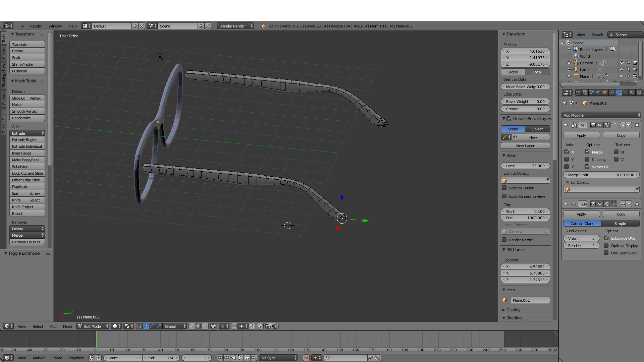
Task: Click the New Layer button
Action: [x=525, y=146]
